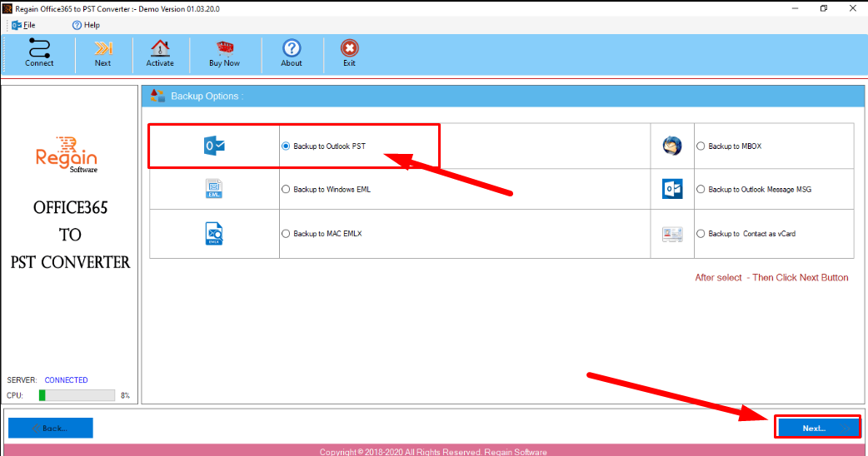Screen dimensions: 868x456
Task: Click the copyright Regain Software footer text
Action: 433,452
